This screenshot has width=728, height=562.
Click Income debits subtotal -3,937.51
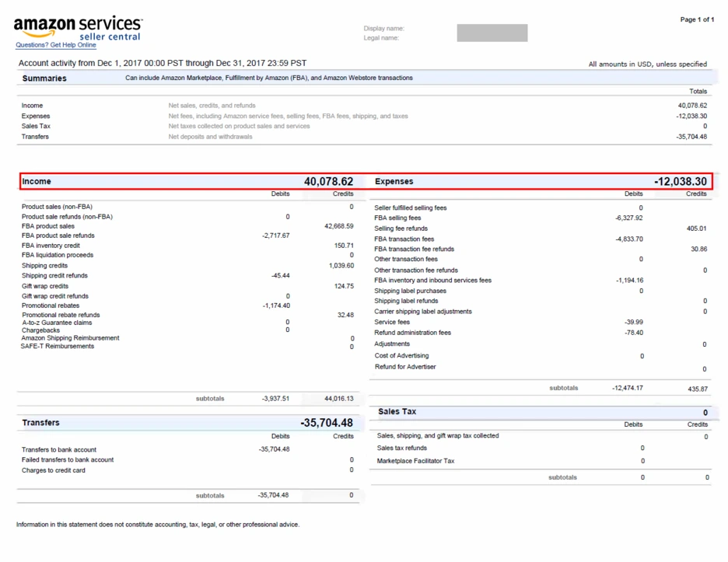tap(275, 398)
